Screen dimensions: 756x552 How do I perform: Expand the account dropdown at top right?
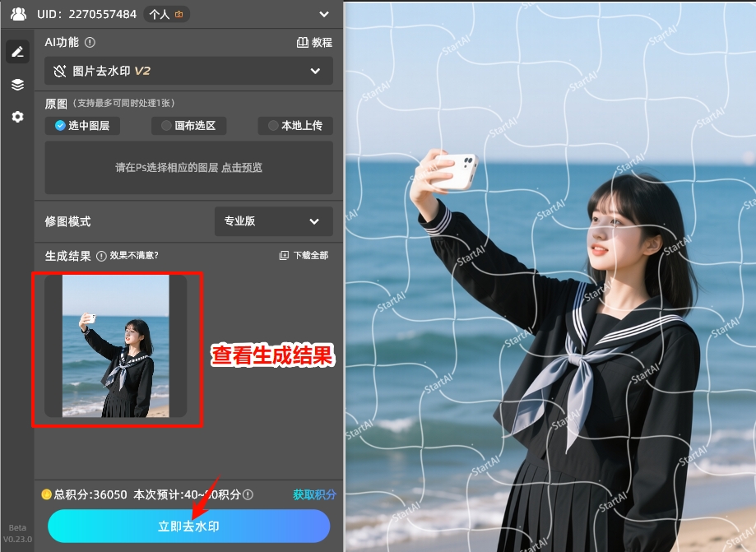tap(322, 13)
